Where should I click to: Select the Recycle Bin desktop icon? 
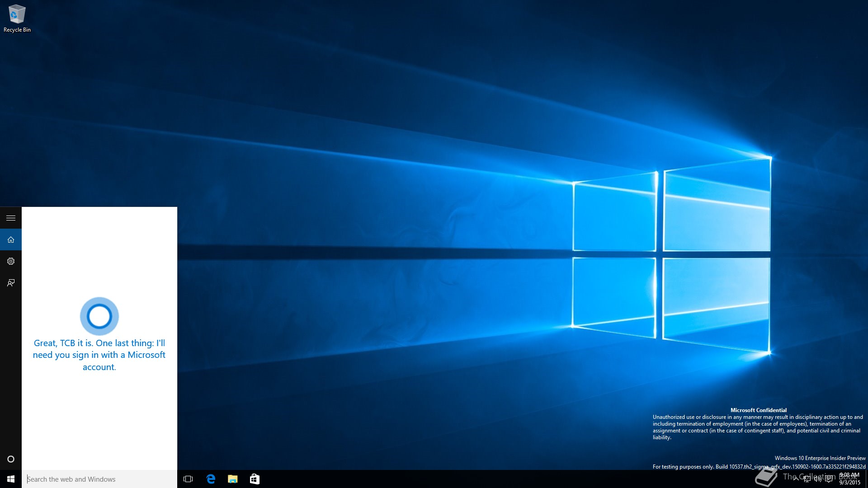coord(17,19)
